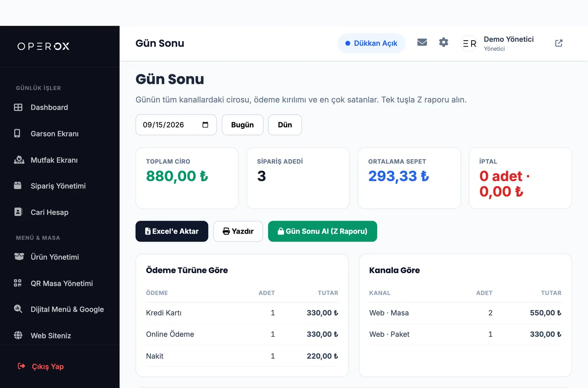This screenshot has width=588, height=388.
Task: Open the messages envelope icon
Action: 422,42
